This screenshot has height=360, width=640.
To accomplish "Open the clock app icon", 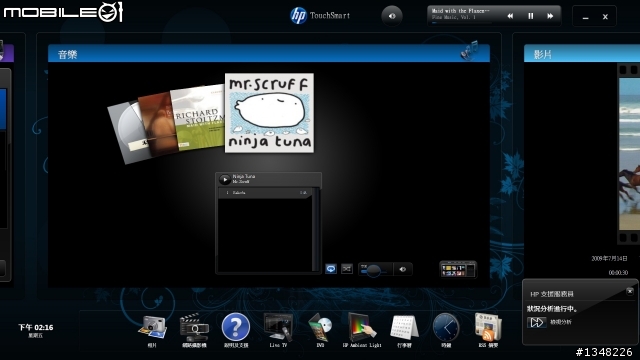I will (446, 327).
